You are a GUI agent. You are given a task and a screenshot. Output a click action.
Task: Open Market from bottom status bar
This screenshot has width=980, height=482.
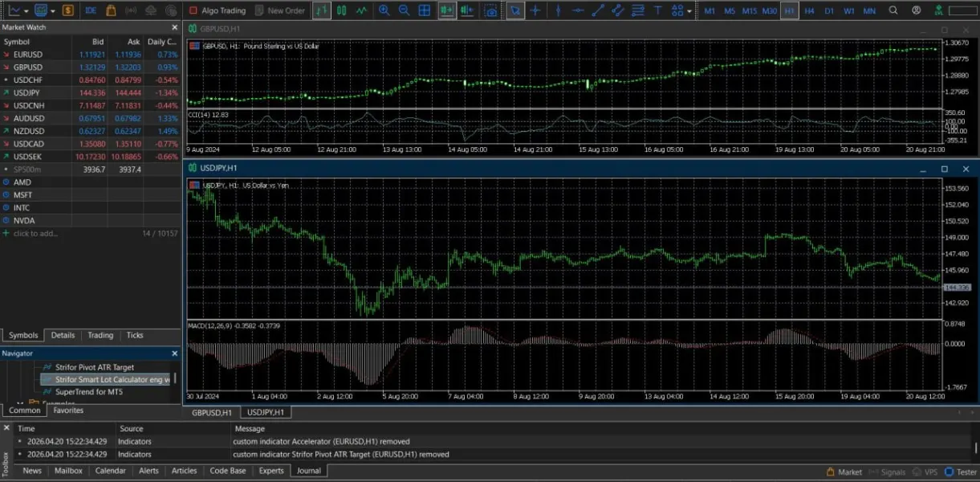pos(844,472)
